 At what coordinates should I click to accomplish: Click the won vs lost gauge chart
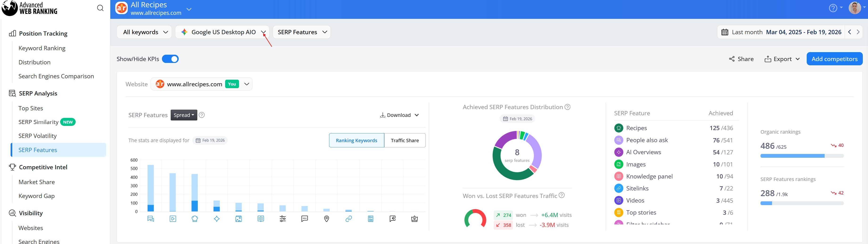pos(475,218)
